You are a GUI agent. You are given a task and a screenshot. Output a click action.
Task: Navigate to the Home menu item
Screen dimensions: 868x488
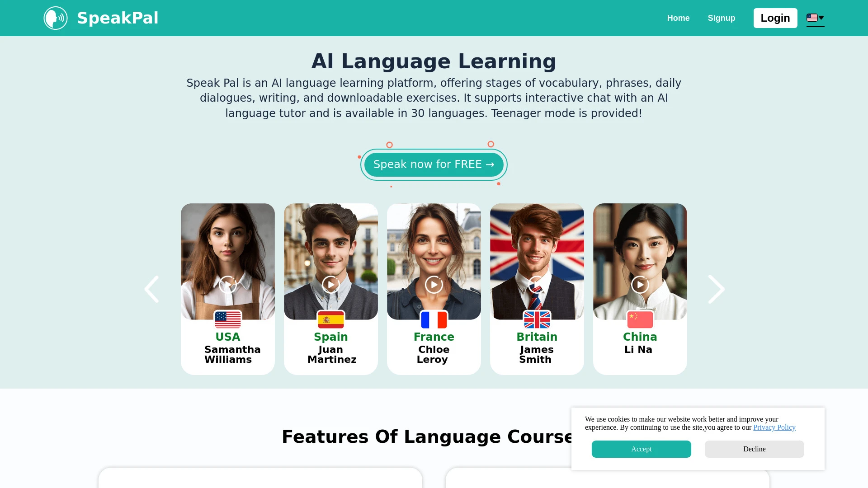(x=679, y=18)
